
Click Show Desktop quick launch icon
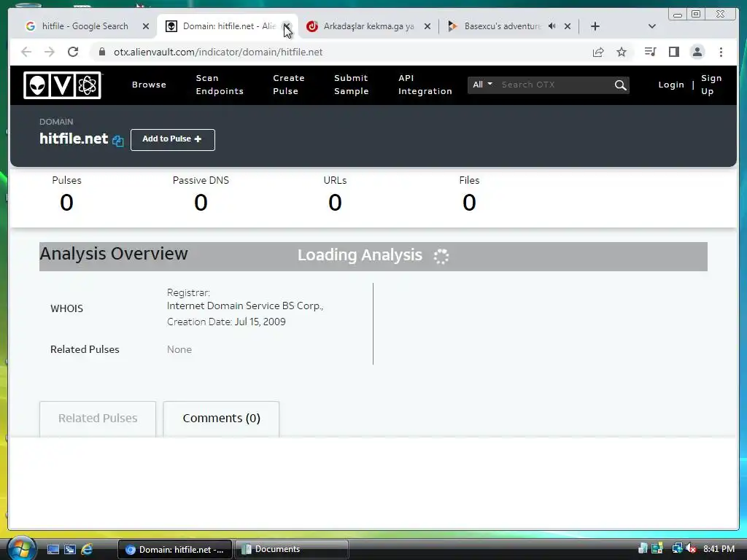click(53, 549)
